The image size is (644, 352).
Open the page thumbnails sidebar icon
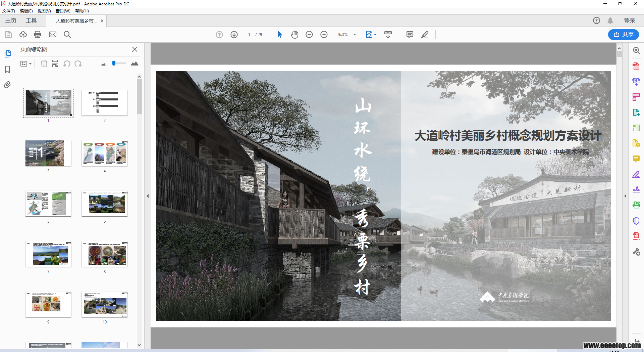(x=7, y=54)
